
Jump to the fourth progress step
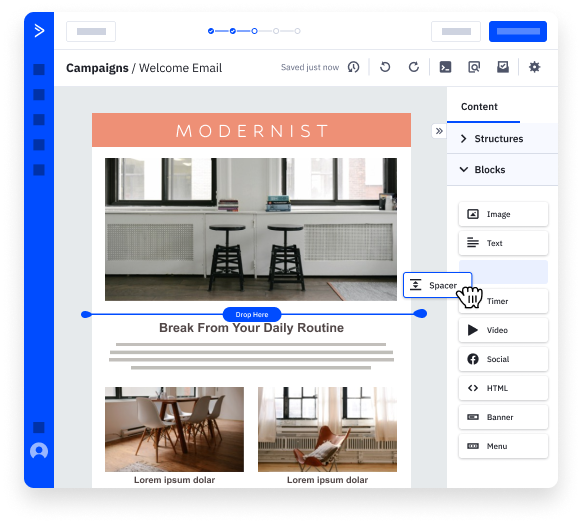276,31
